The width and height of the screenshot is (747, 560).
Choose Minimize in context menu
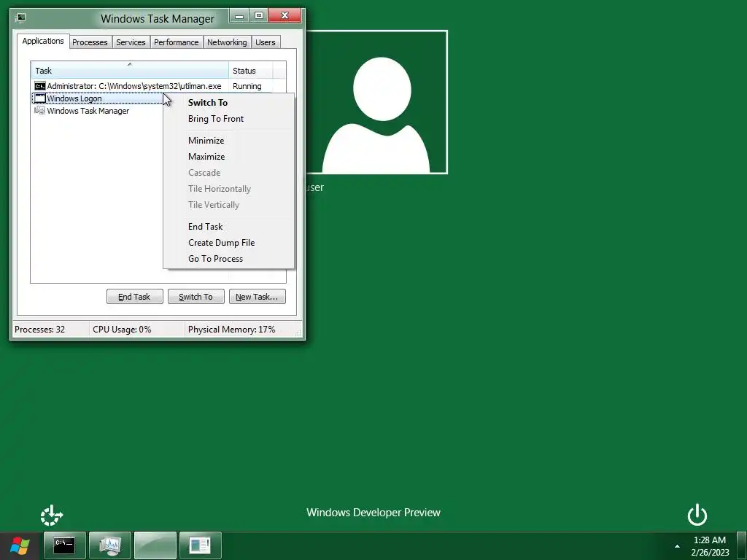coord(228,141)
